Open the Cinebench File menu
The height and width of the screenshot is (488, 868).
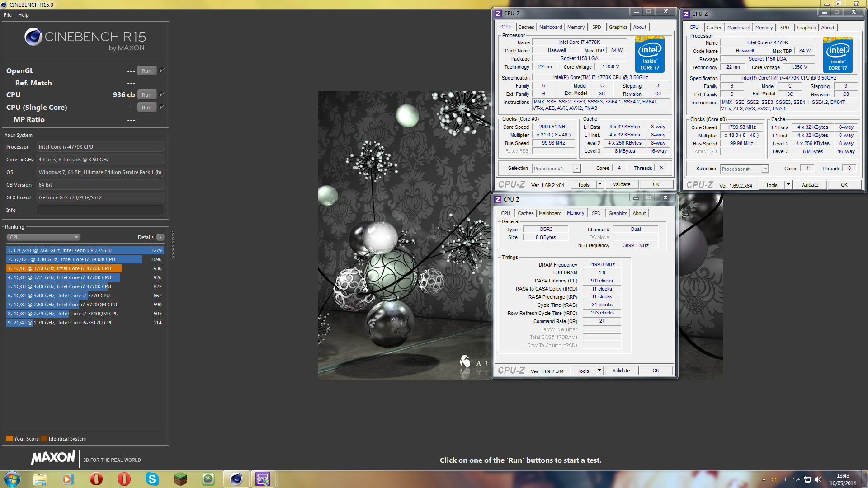(8, 15)
